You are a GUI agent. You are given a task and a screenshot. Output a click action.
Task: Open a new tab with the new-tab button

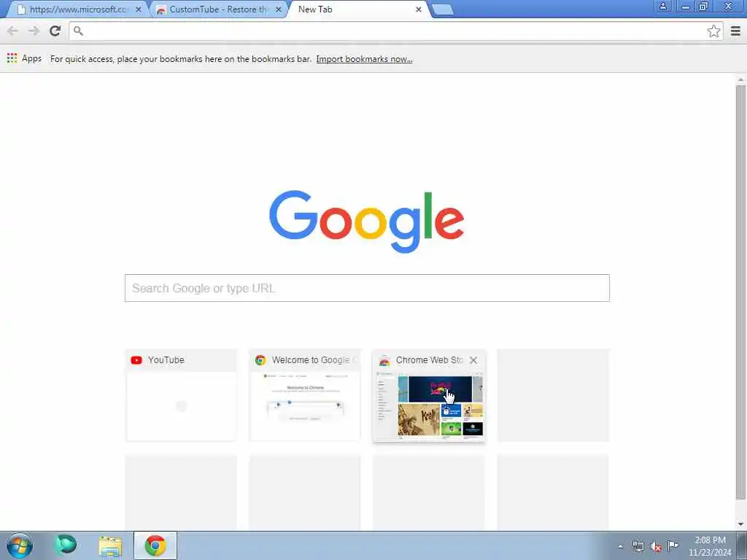443,9
